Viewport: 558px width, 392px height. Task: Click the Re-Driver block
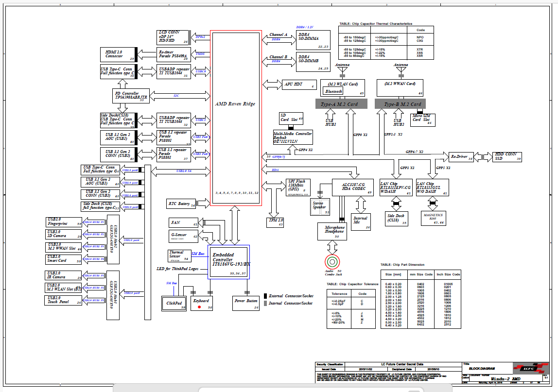click(461, 156)
